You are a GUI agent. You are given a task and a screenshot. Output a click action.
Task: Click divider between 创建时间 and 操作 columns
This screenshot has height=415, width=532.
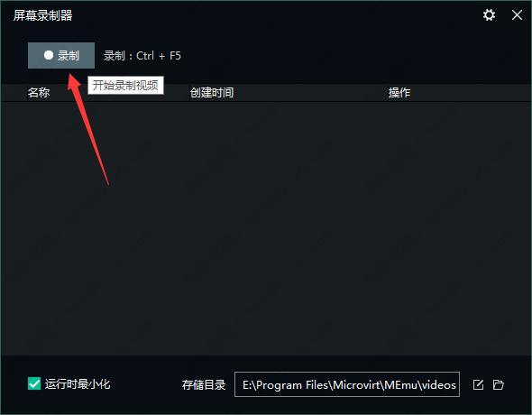[x=388, y=92]
